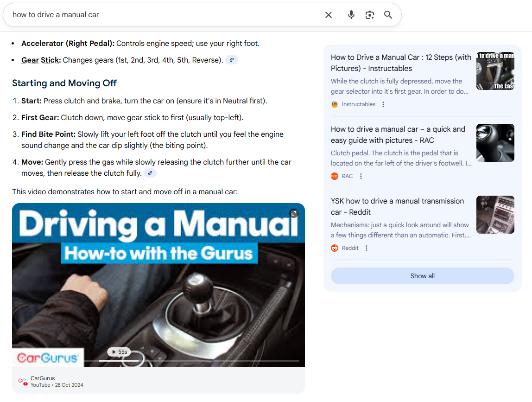532x402 pixels.
Task: Play the 55s CarGurus video clip
Action: point(119,352)
